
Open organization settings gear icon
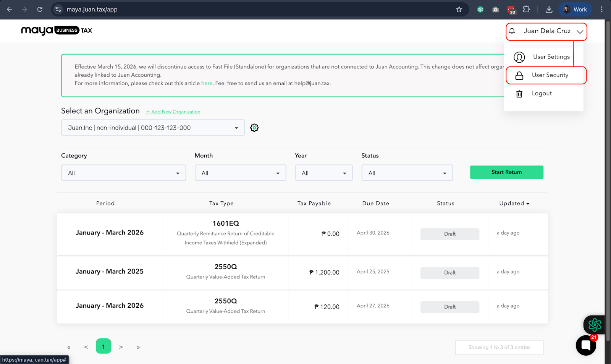254,128
